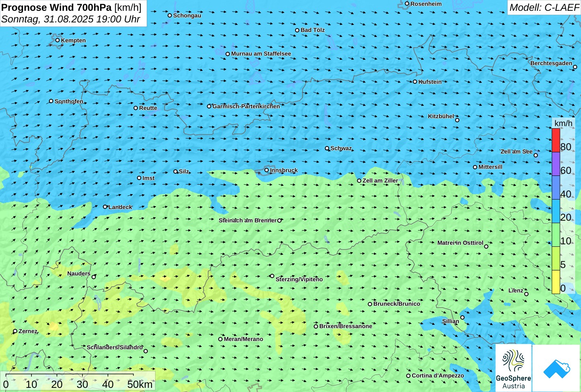This screenshot has height=392, width=581.
Task: Click the 'Modell: C-LAEF' label
Action: (544, 7)
